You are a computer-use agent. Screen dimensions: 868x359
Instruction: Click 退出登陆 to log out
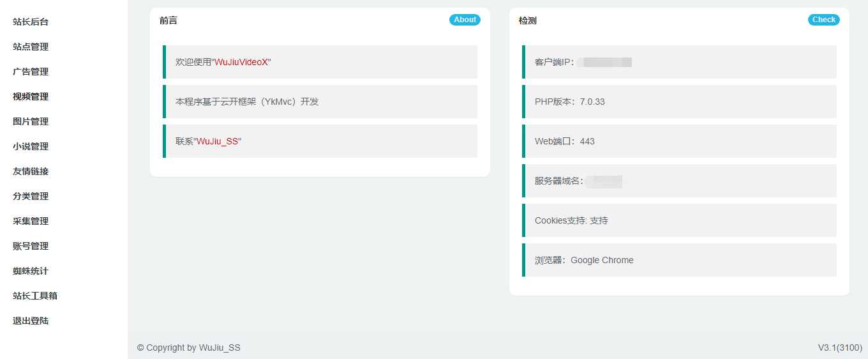tap(31, 321)
